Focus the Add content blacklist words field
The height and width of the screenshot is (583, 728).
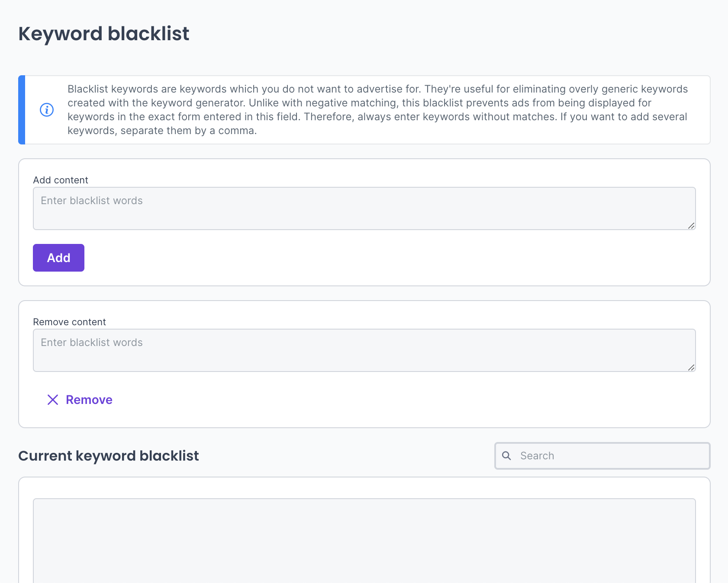364,208
